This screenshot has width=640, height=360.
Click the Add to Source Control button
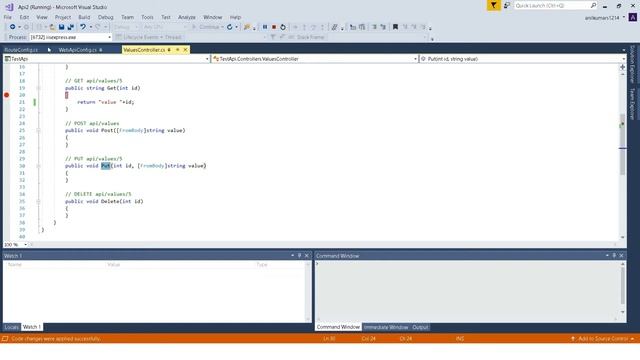(x=603, y=339)
